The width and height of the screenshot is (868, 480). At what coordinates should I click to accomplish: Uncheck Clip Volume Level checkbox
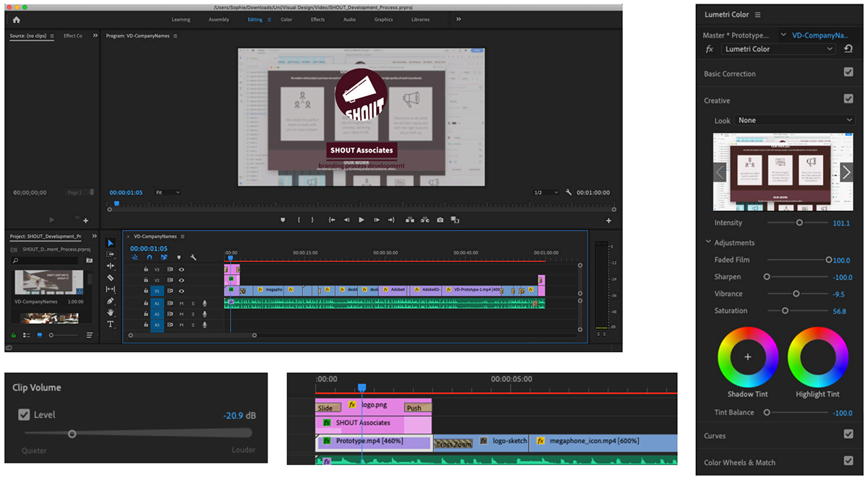[x=24, y=415]
